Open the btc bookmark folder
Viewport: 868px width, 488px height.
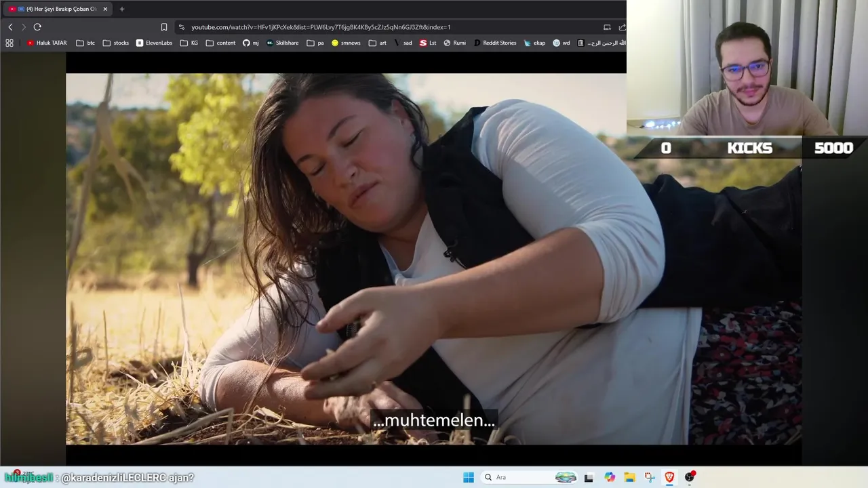(x=85, y=43)
